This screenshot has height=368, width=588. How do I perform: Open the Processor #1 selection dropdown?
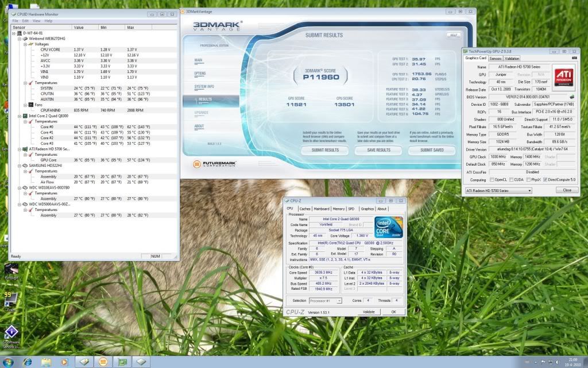click(325, 300)
